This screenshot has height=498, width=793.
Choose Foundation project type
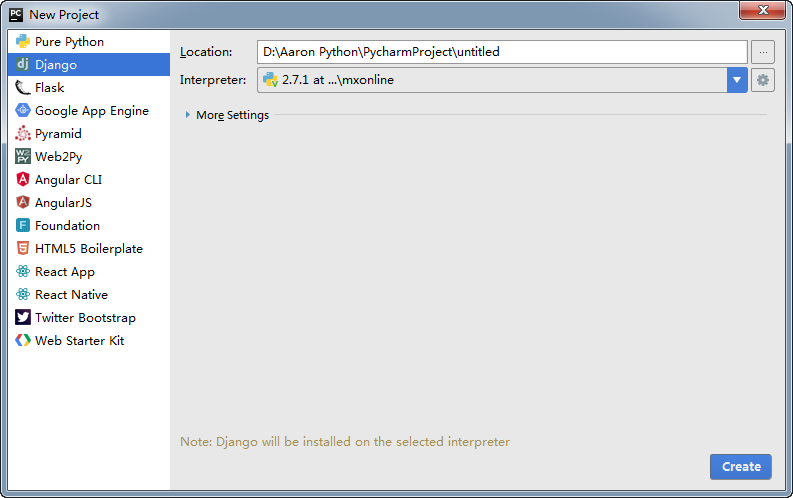89,225
